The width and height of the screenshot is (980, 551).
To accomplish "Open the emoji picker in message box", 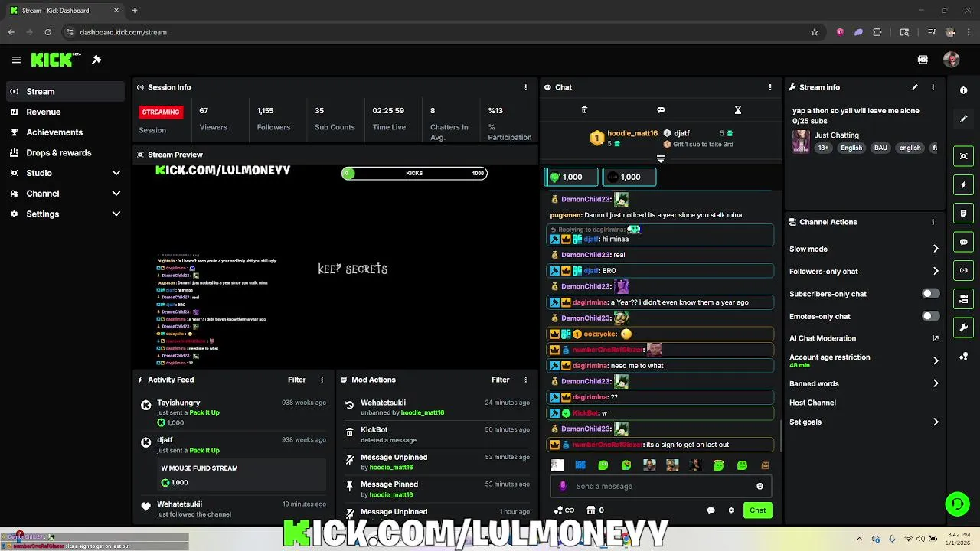I will [x=759, y=486].
